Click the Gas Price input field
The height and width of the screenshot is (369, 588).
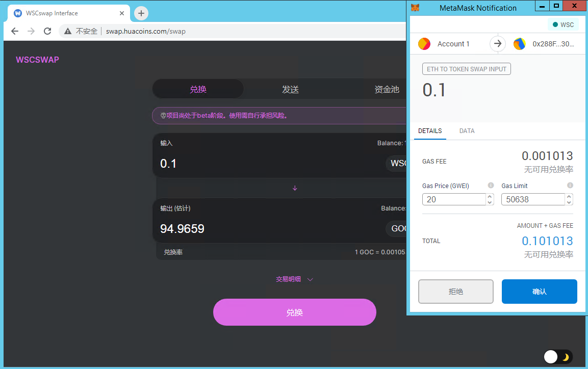point(454,199)
